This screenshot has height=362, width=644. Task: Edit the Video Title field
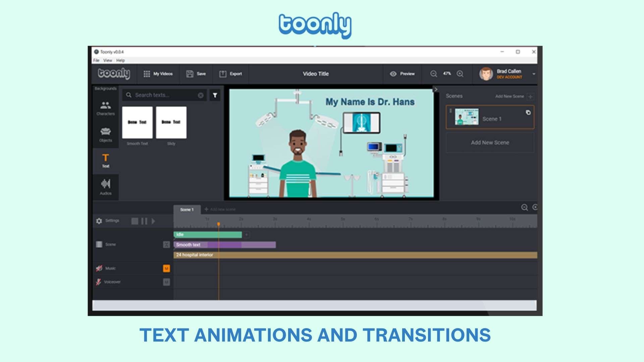point(316,74)
